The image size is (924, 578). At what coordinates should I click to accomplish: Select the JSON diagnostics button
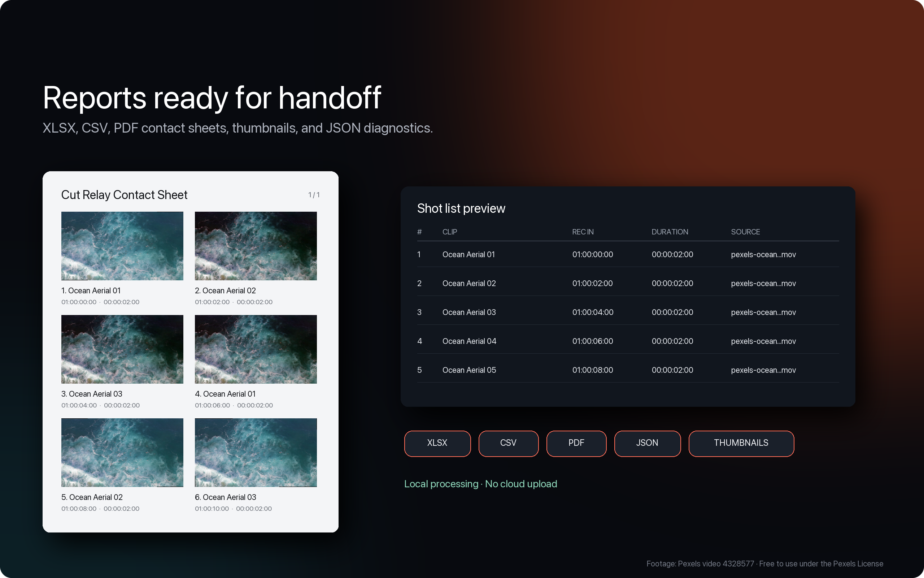click(x=647, y=443)
